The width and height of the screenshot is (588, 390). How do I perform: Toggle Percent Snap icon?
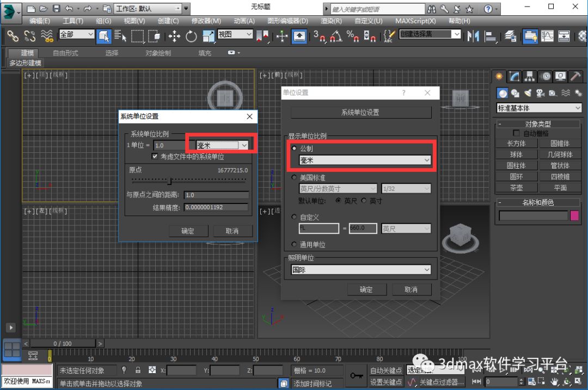click(353, 36)
